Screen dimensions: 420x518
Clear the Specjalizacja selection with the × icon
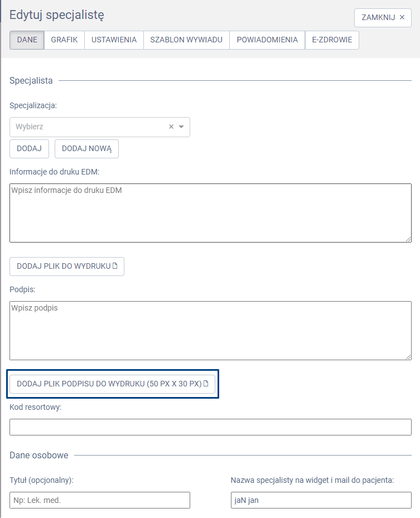pos(171,127)
